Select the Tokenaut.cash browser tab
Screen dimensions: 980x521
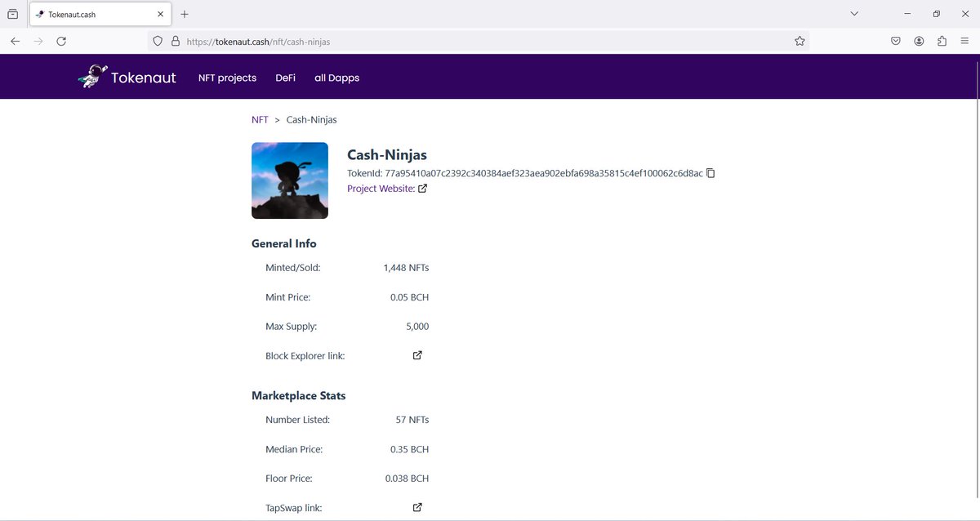[100, 14]
